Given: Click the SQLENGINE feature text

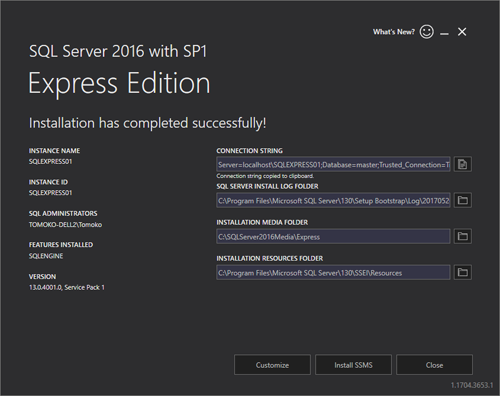Looking at the screenshot, I should click(x=46, y=256).
